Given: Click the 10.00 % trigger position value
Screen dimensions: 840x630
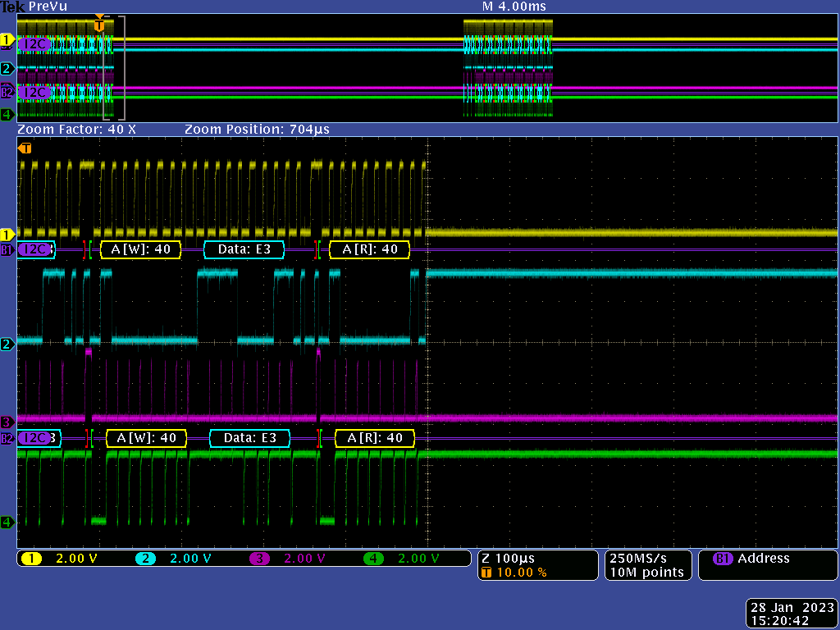Looking at the screenshot, I should [x=522, y=573].
